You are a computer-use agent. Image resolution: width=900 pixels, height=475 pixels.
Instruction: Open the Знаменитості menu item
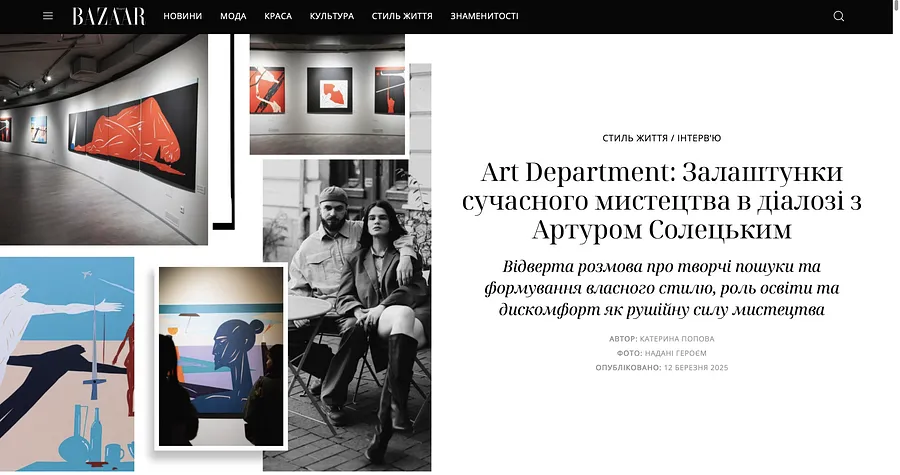(484, 16)
